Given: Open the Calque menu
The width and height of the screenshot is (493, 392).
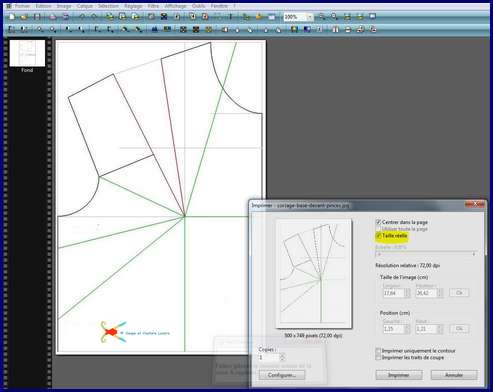Looking at the screenshot, I should (85, 6).
